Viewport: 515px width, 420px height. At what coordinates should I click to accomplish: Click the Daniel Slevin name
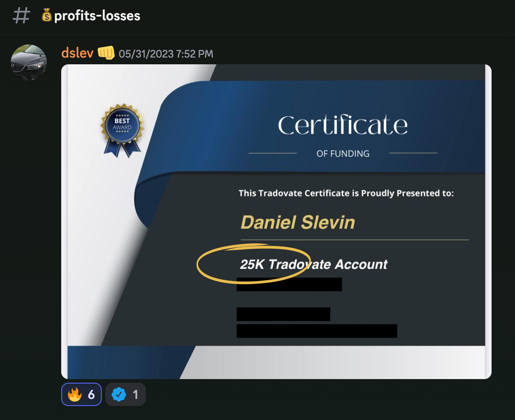(x=298, y=223)
